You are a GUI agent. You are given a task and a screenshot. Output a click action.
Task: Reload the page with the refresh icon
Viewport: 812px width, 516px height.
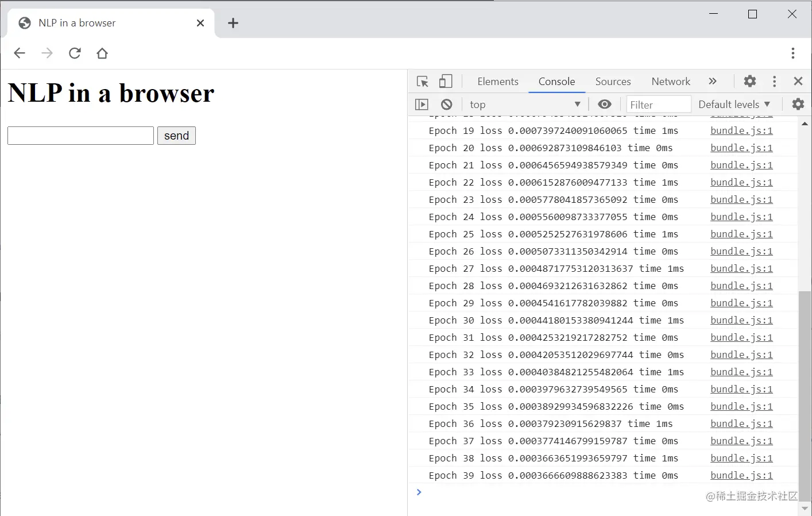tap(75, 53)
